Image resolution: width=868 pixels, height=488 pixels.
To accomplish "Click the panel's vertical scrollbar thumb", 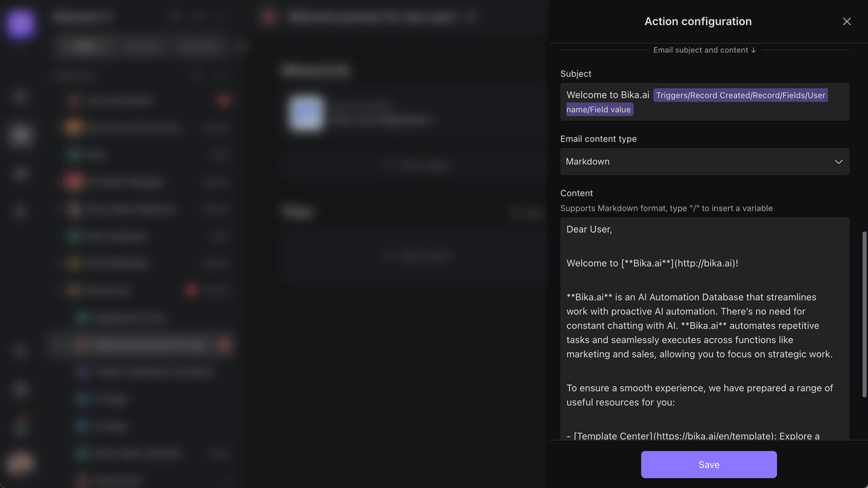I will pyautogui.click(x=864, y=312).
